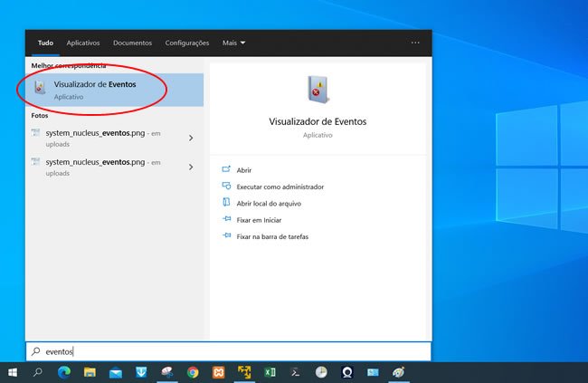
Task: Click the Windows Start button
Action: 13,372
